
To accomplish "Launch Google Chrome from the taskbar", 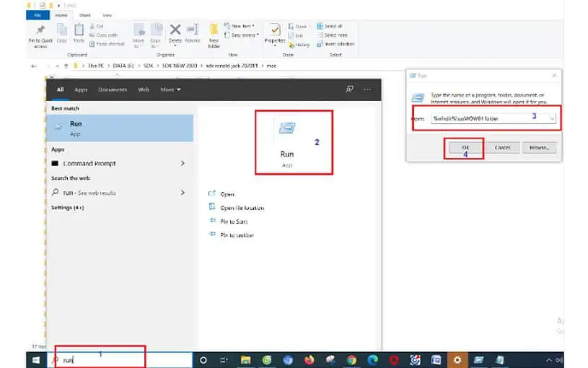I will pyautogui.click(x=352, y=360).
